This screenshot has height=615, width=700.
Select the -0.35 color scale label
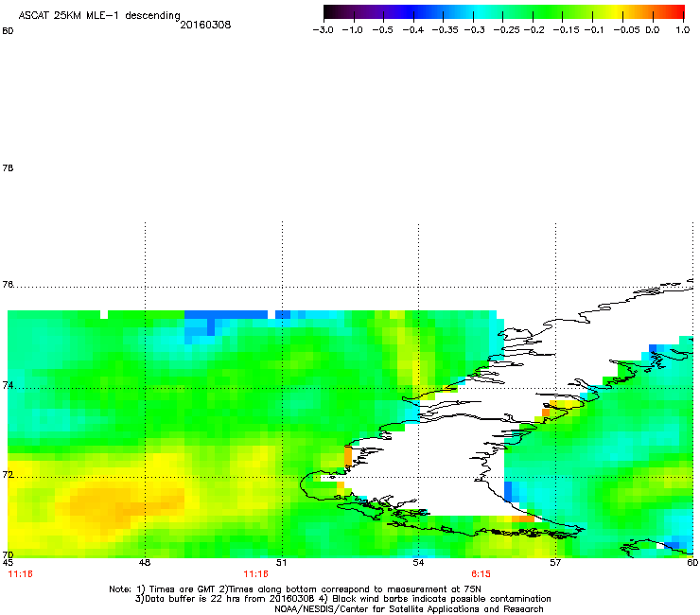(446, 30)
